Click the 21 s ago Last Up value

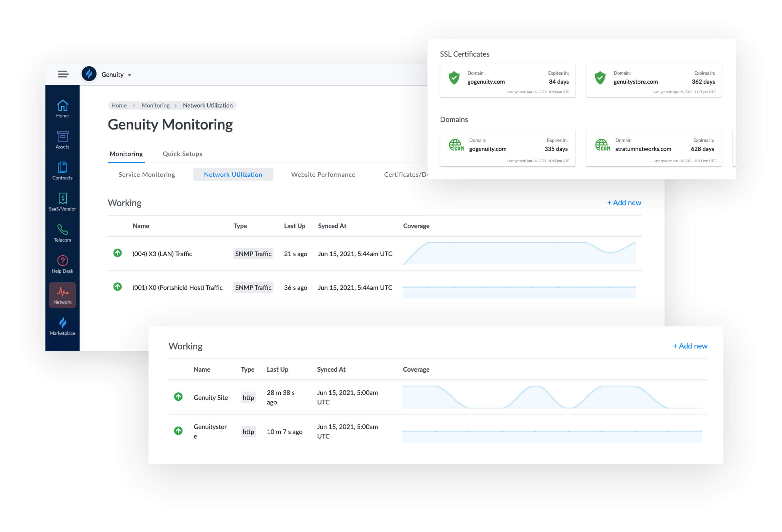pyautogui.click(x=295, y=254)
